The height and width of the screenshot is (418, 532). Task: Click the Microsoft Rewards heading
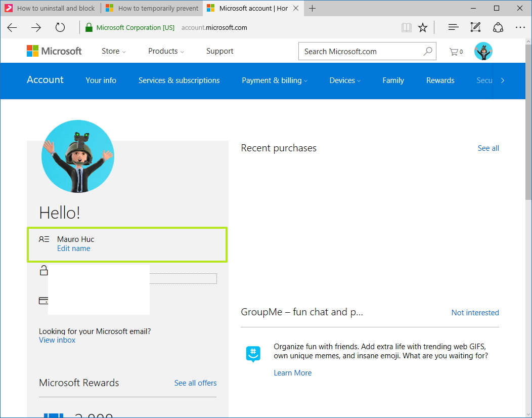click(79, 383)
